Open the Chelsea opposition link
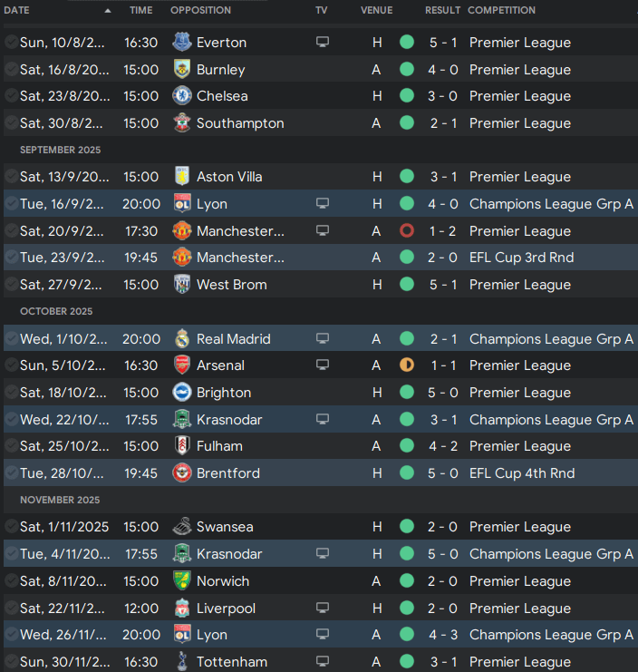This screenshot has height=672, width=638. coord(222,96)
